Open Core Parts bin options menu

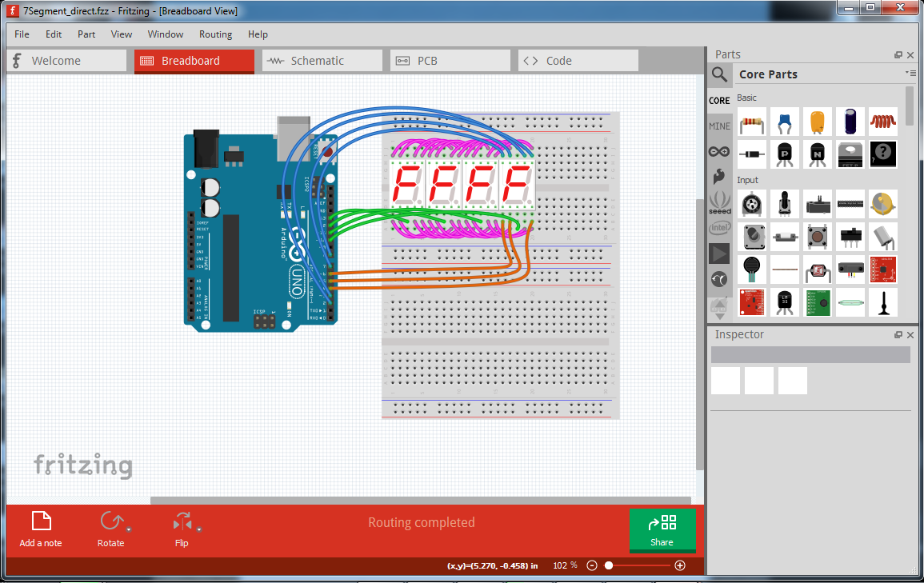click(x=910, y=73)
